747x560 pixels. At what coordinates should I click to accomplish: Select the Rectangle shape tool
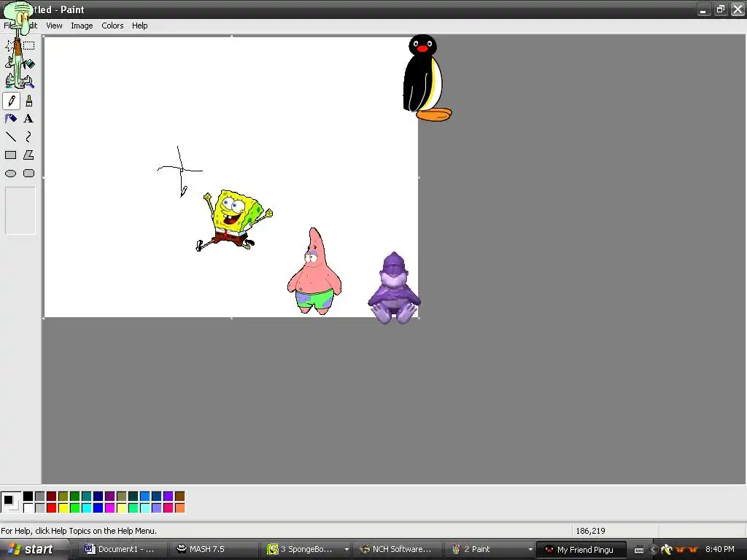tap(11, 155)
